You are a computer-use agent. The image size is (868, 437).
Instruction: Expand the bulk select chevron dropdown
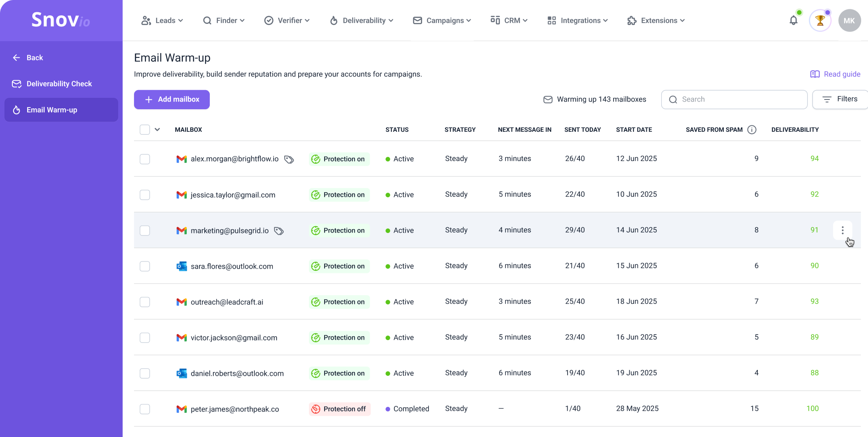pos(157,130)
